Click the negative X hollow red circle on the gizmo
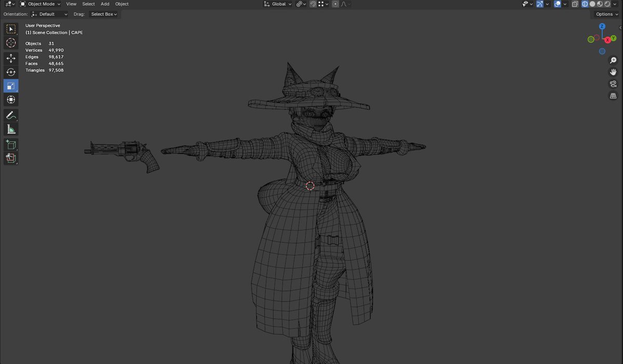 coord(597,38)
